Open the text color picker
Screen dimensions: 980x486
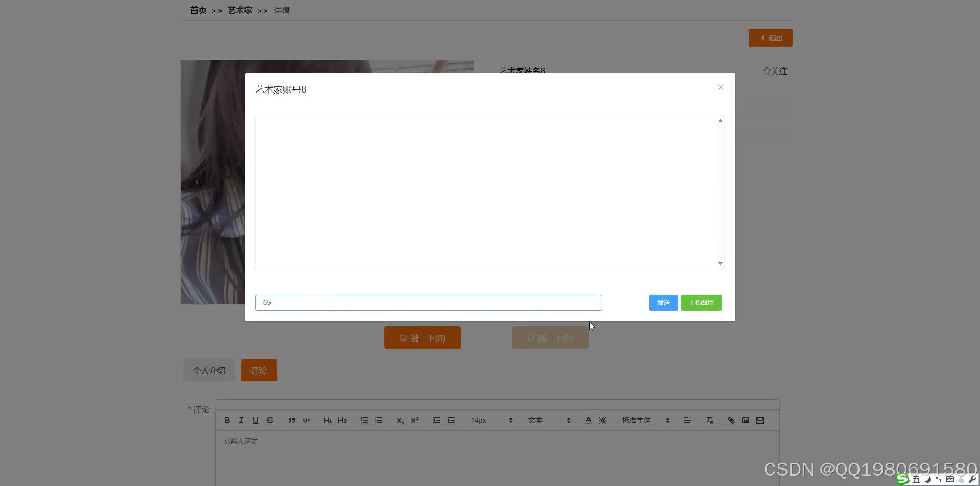(589, 420)
